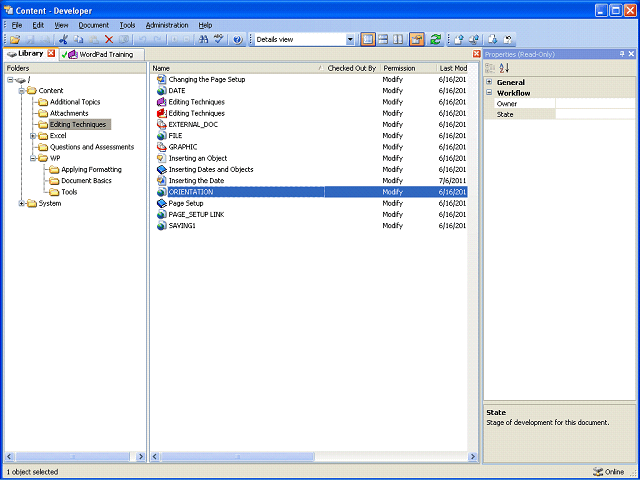
Task: Toggle the vertical split layout button
Action: pyautogui.click(x=398, y=40)
